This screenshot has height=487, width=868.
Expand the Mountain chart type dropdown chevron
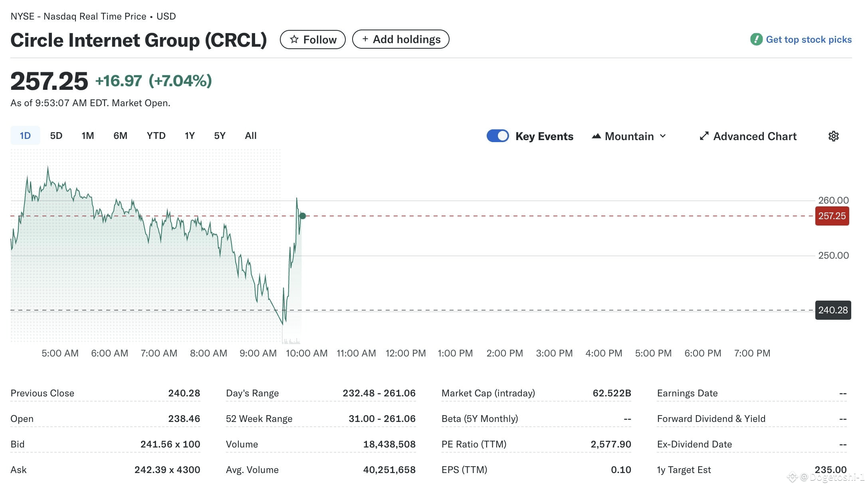tap(663, 136)
